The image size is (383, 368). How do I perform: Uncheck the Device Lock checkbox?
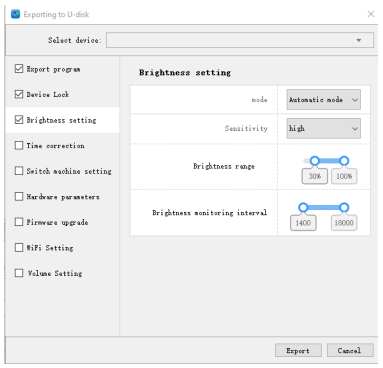point(19,94)
